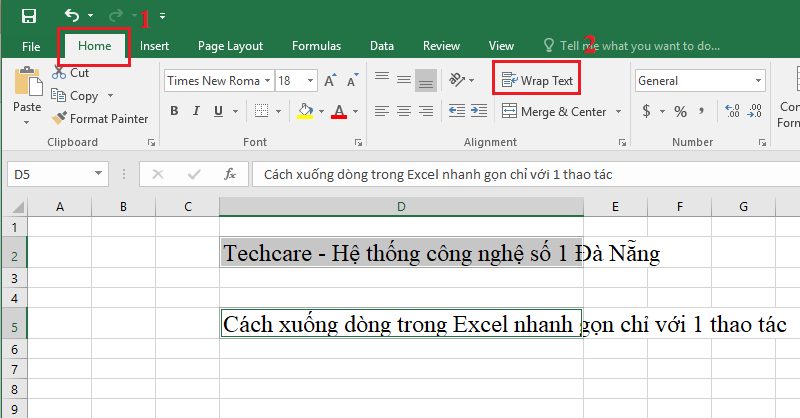Switch to the Home tab

coord(94,46)
